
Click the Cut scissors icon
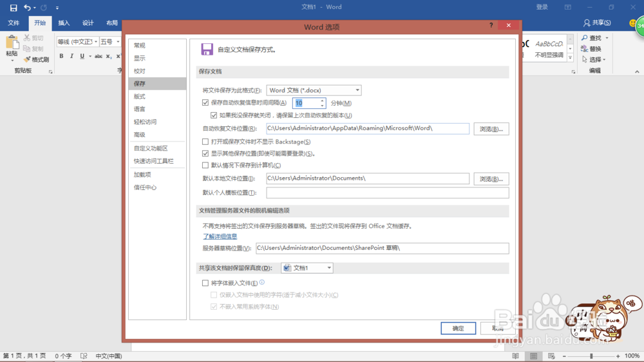point(27,38)
